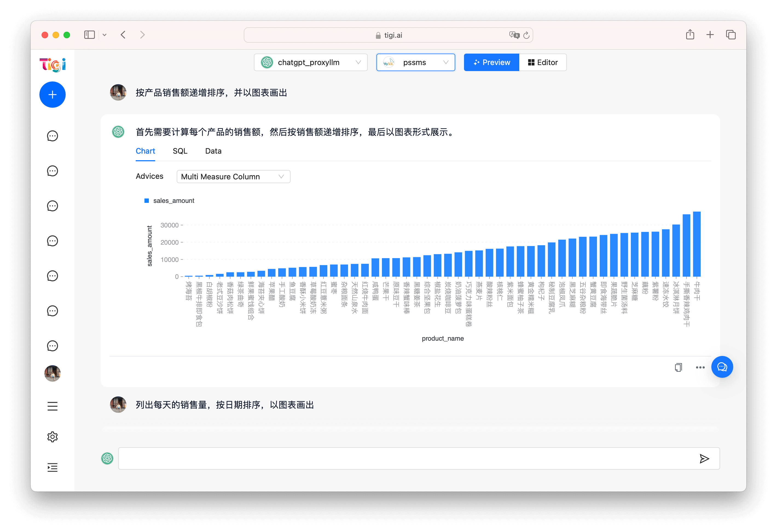Viewport: 777px width, 532px height.
Task: Click the Tigi logo in sidebar
Action: click(x=53, y=65)
